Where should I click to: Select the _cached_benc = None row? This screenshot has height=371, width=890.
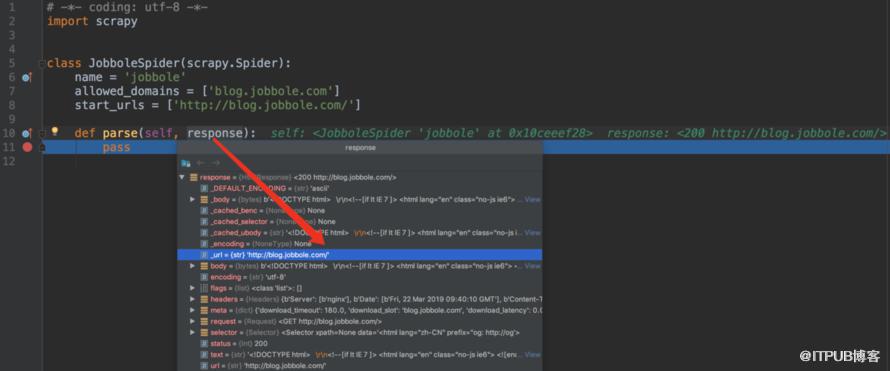[360, 210]
